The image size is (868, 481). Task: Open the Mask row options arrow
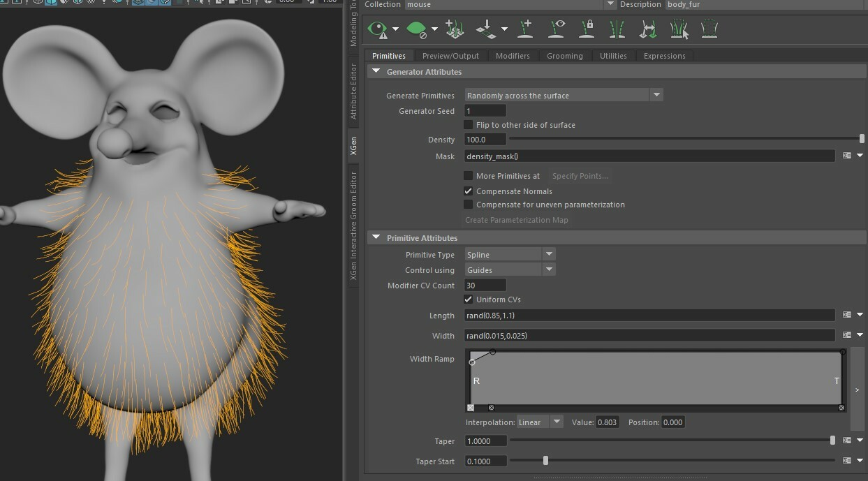click(x=860, y=156)
